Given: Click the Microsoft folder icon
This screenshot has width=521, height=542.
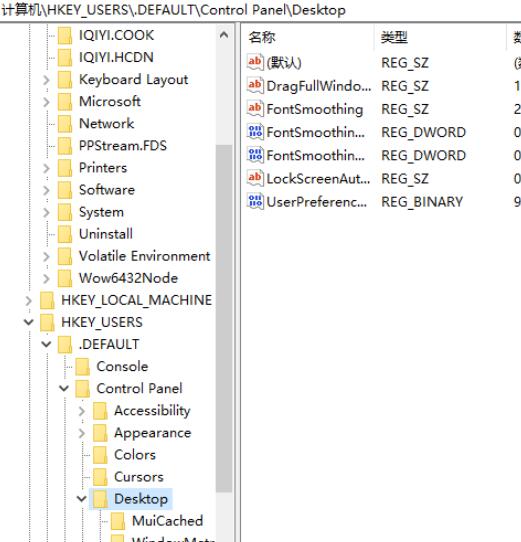Looking at the screenshot, I should (65, 102).
